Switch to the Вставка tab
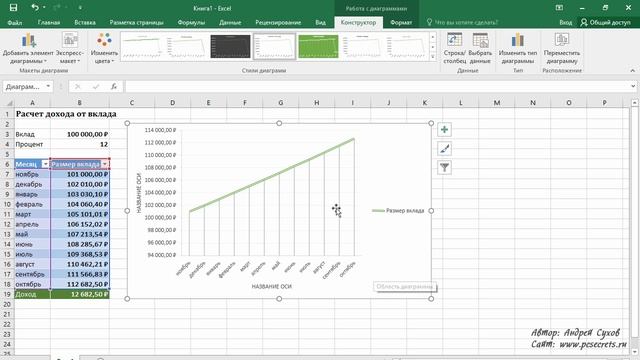 click(85, 22)
